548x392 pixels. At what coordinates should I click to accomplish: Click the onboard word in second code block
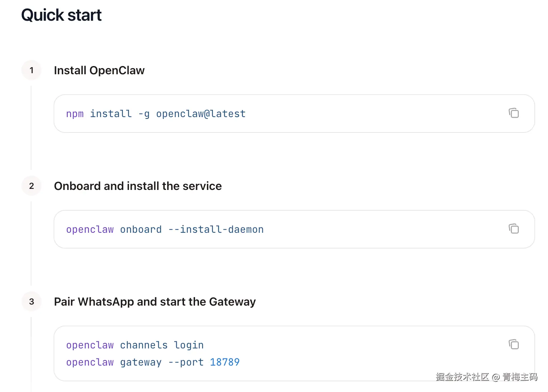click(x=141, y=230)
